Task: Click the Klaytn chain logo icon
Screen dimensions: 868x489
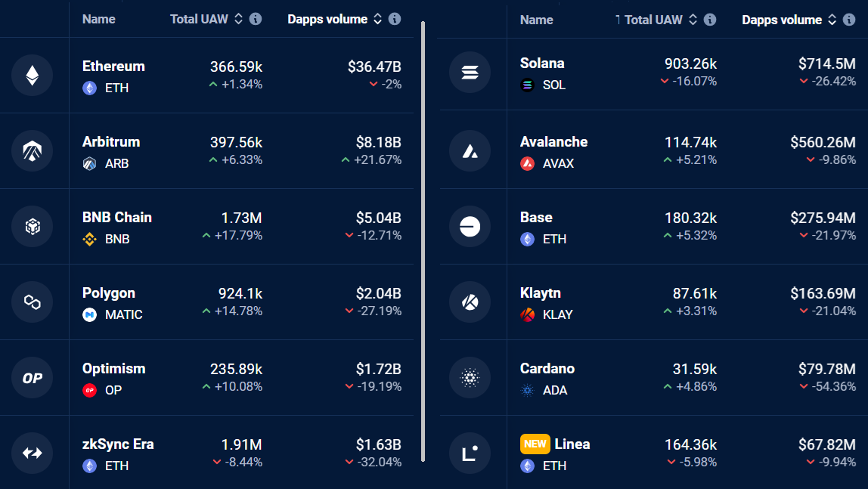Action: tap(470, 302)
